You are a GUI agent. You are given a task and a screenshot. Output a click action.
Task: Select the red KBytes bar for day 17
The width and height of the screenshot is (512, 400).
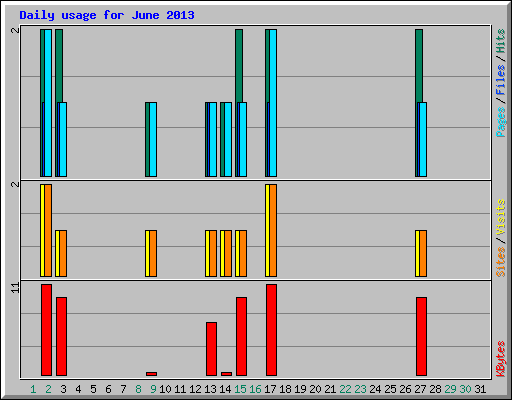click(271, 330)
